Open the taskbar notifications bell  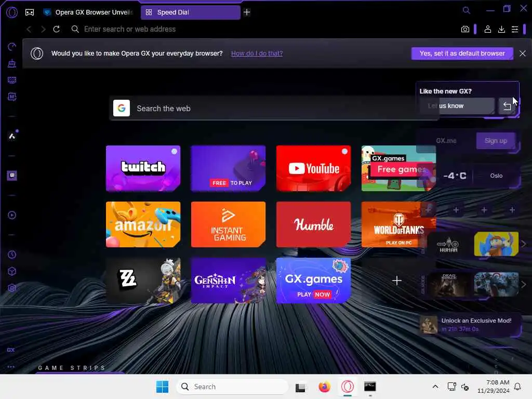click(x=517, y=387)
